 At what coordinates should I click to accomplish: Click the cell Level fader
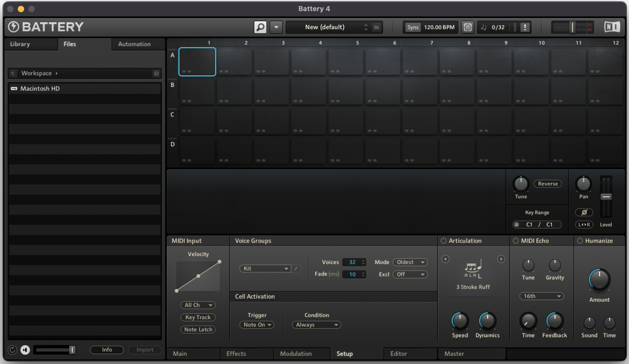[x=606, y=197]
